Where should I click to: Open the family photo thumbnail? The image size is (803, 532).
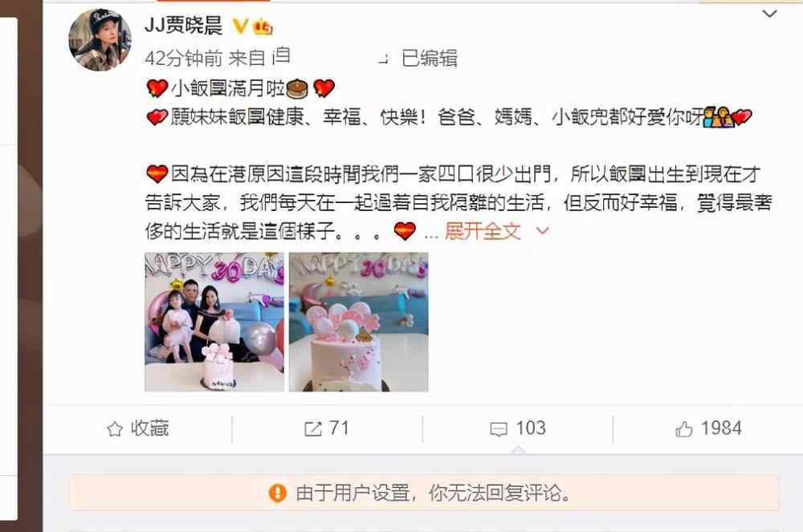(214, 322)
